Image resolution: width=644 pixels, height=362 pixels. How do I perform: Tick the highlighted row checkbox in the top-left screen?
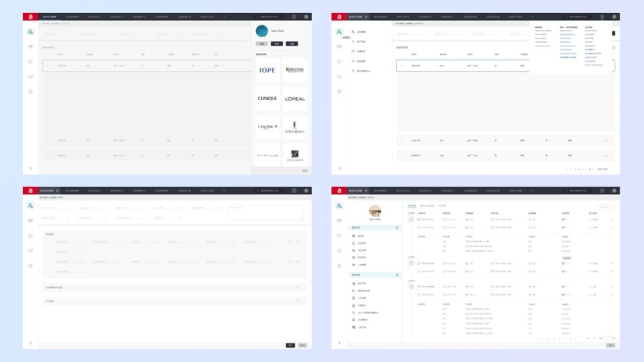[x=48, y=66]
